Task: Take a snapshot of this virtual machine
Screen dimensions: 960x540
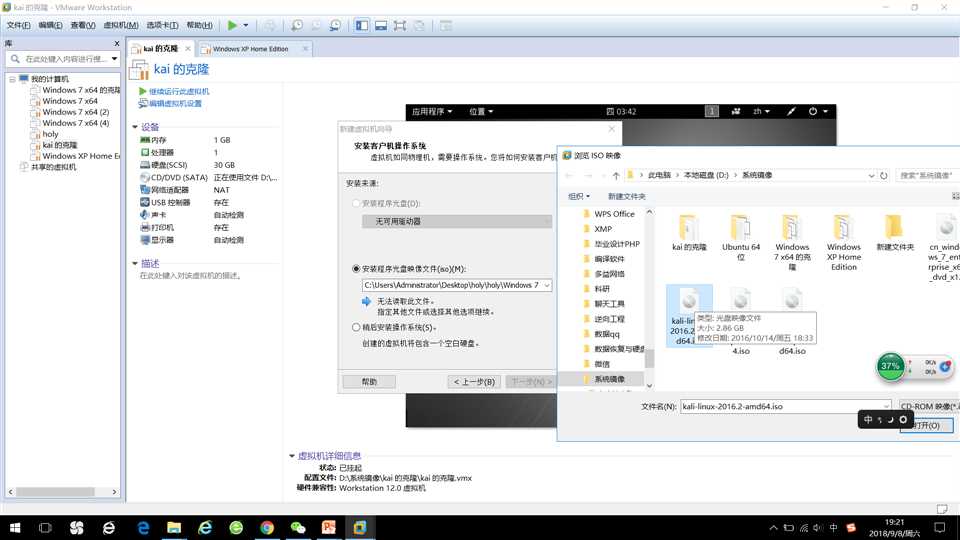Action: pyautogui.click(x=297, y=25)
